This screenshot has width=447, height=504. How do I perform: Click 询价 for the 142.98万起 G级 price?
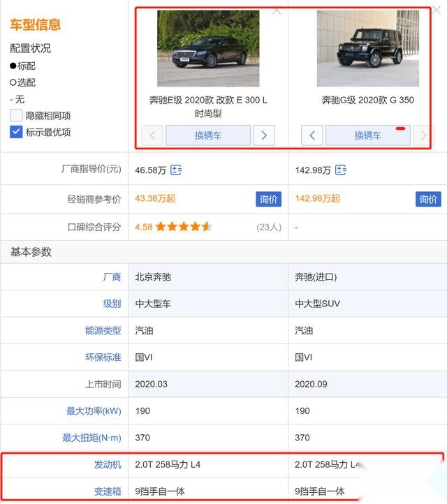428,199
